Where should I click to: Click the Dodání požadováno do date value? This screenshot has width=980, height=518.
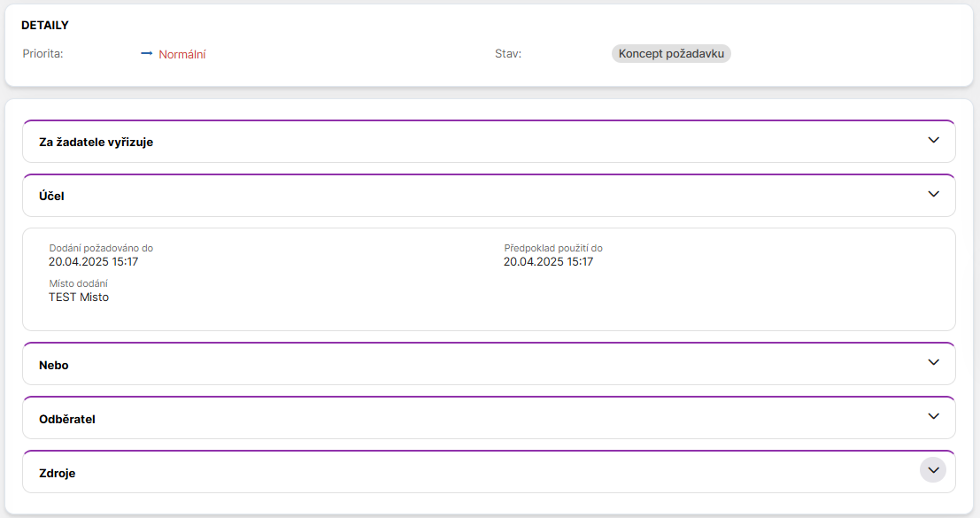(94, 261)
